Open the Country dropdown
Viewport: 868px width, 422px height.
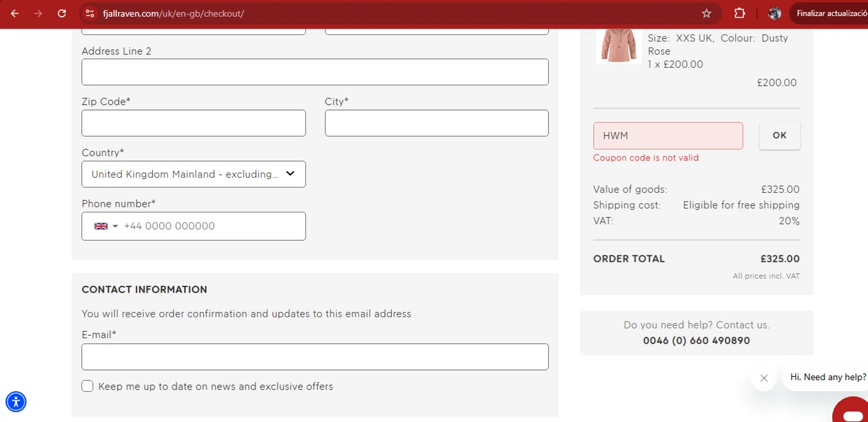[x=193, y=174]
